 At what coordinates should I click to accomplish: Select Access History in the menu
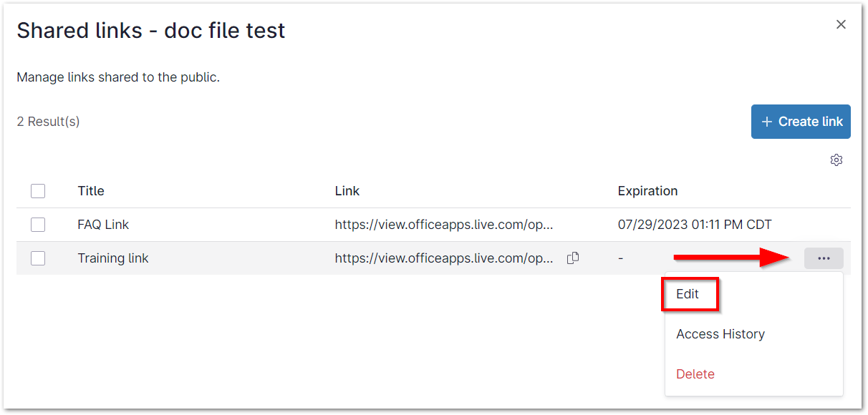point(720,334)
